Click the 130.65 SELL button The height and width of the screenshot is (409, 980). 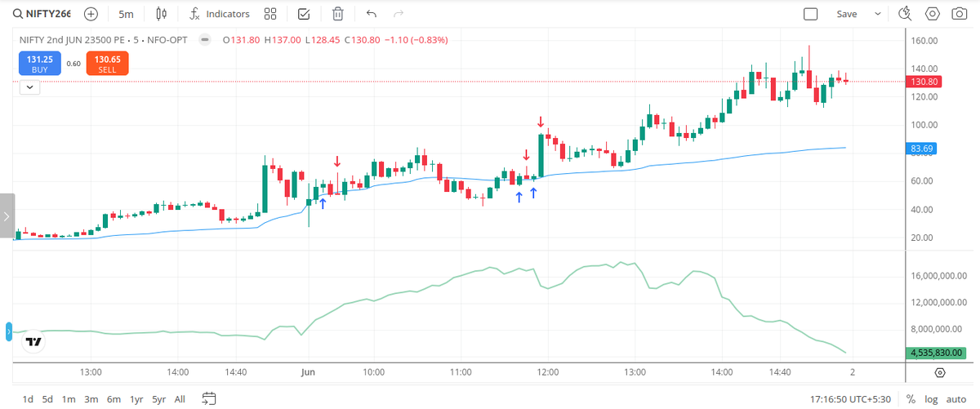click(108, 64)
